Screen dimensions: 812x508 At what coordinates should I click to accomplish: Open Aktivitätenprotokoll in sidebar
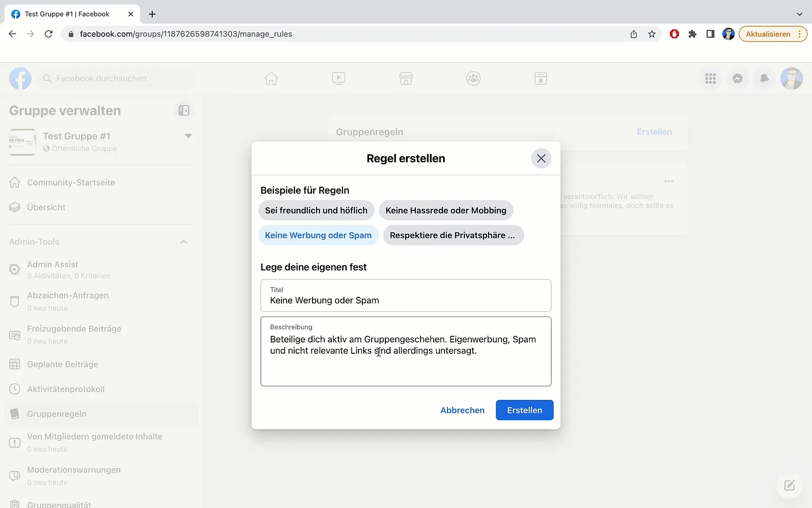101,389
